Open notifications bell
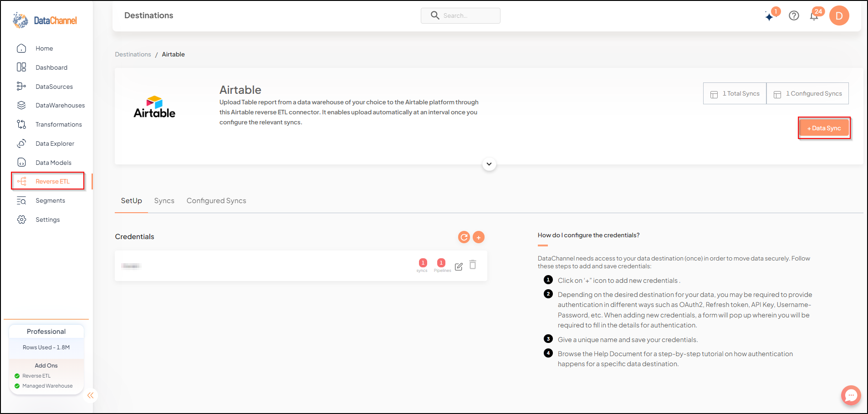Image resolution: width=868 pixels, height=414 pixels. pyautogui.click(x=814, y=16)
